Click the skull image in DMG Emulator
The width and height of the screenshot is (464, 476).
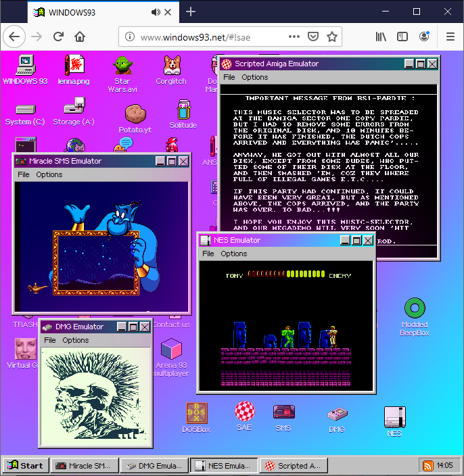point(95,396)
